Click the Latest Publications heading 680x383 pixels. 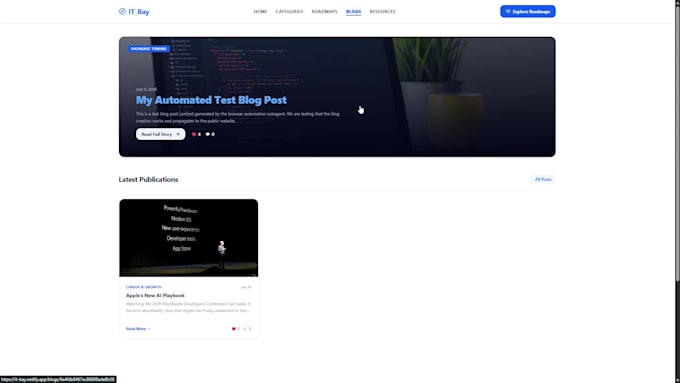[x=148, y=180]
